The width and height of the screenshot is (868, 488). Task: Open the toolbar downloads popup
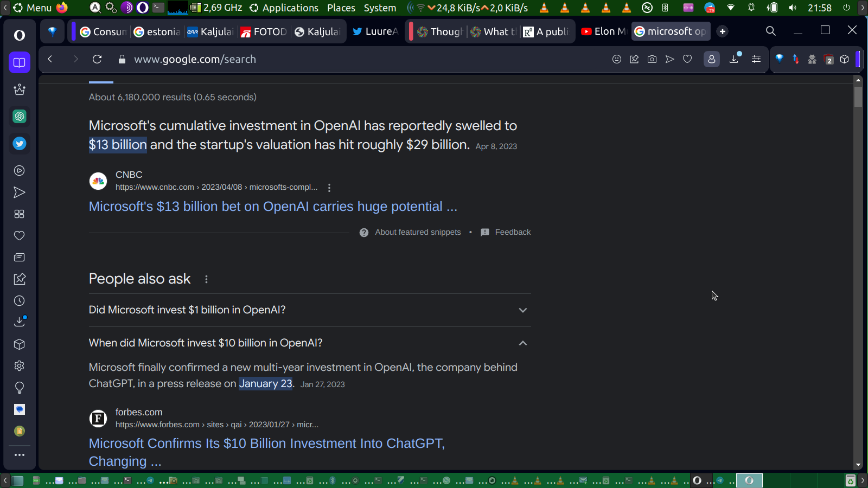[735, 59]
